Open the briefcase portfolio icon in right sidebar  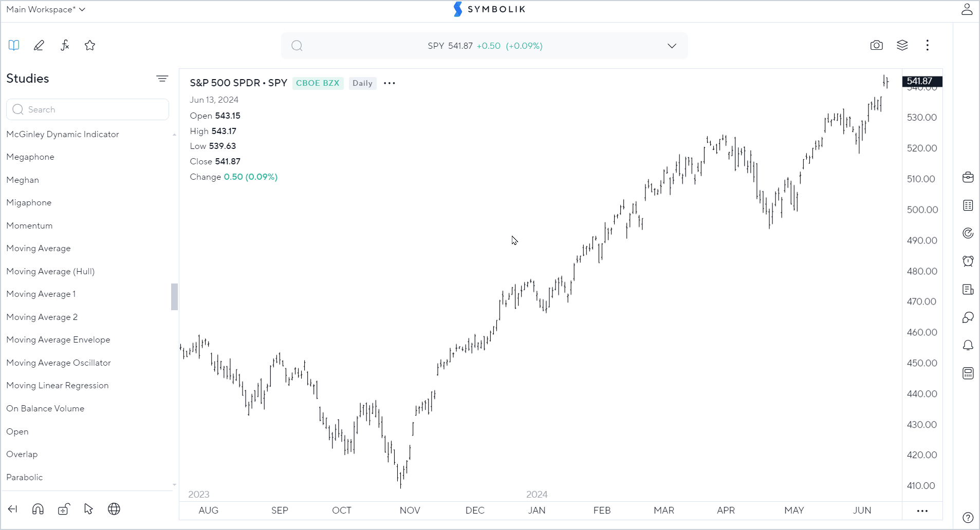968,178
